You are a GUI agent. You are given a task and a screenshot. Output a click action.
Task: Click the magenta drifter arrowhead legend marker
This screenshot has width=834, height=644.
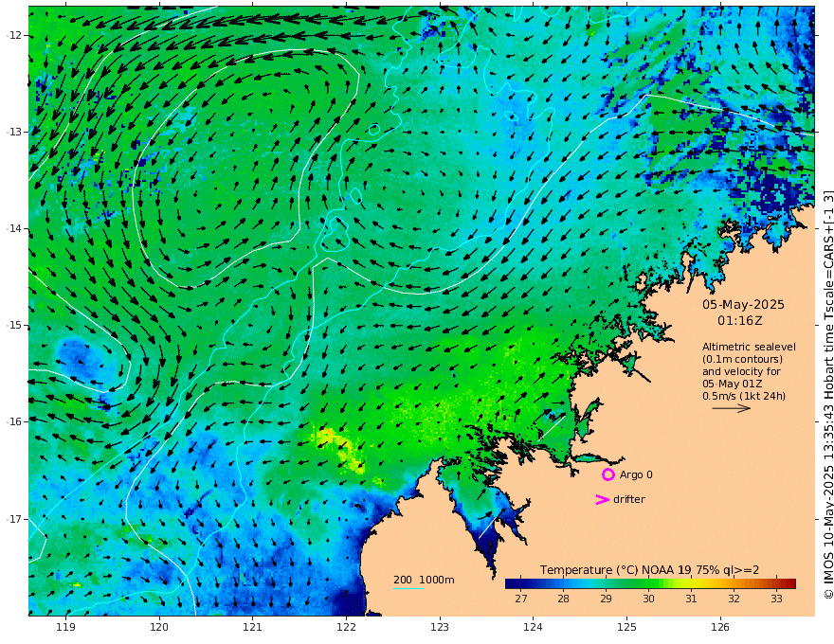point(602,499)
